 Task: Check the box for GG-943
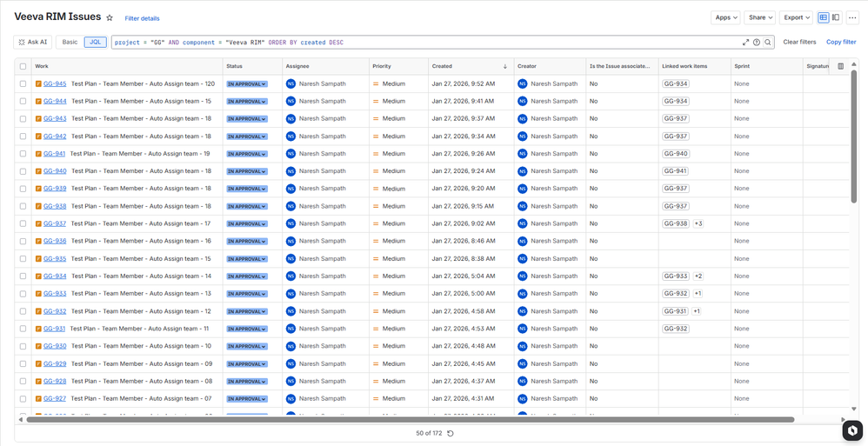(23, 119)
